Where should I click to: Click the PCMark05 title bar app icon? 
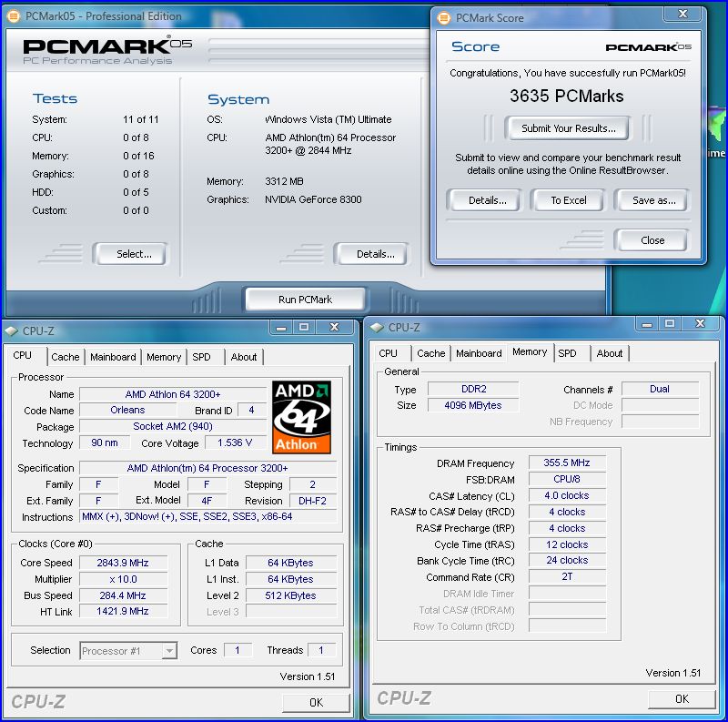pos(14,16)
